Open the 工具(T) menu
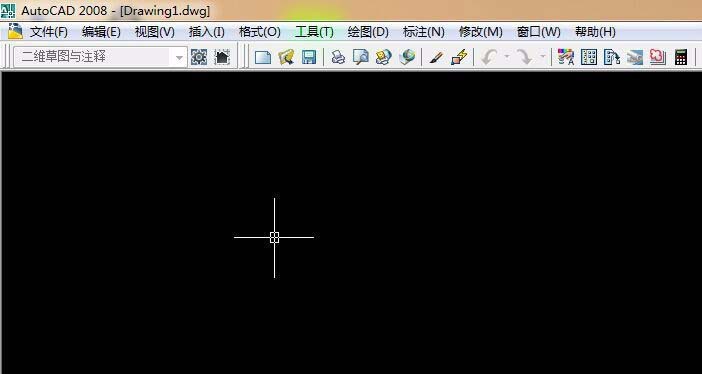Screen dimensions: 702x374 pyautogui.click(x=314, y=32)
